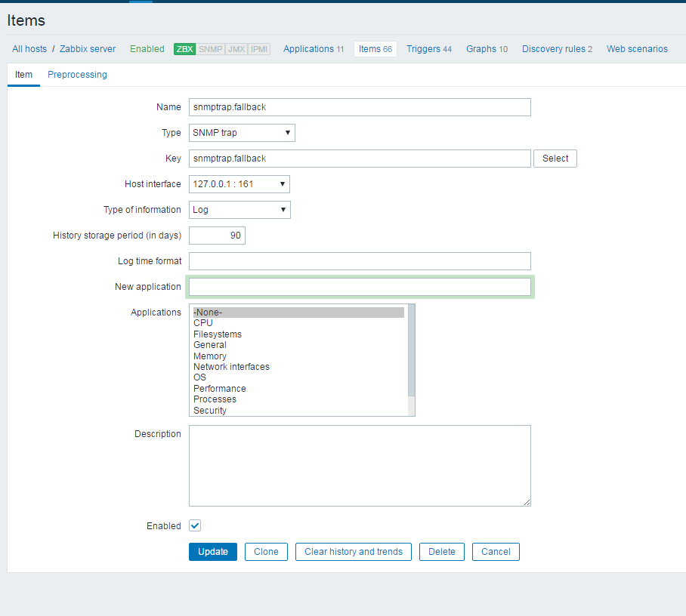Click the Enabled host status link
Screen dimensions: 686x616
click(x=147, y=49)
